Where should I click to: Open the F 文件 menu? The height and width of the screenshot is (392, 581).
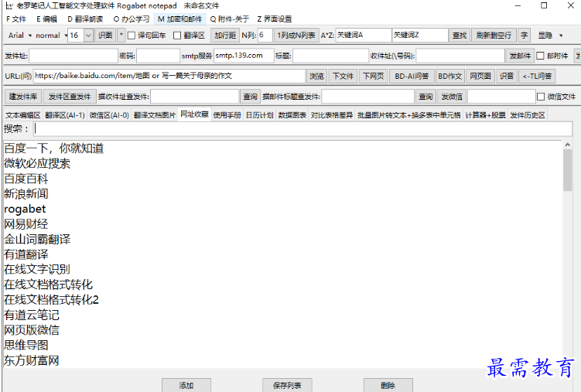[16, 19]
